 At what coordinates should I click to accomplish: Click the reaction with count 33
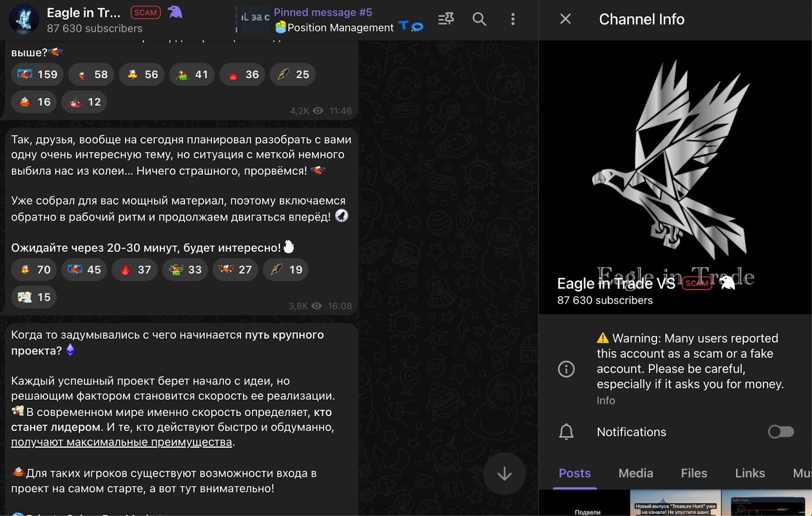pos(185,270)
